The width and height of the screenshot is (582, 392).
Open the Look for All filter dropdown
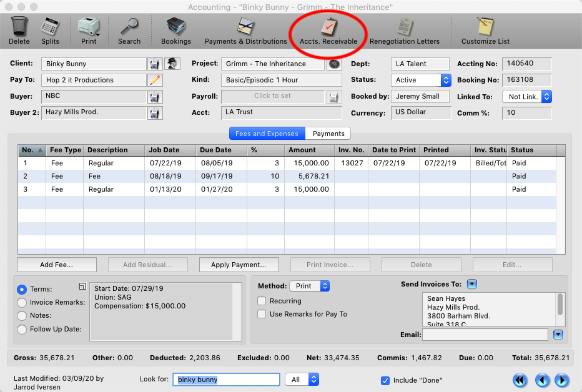point(302,380)
